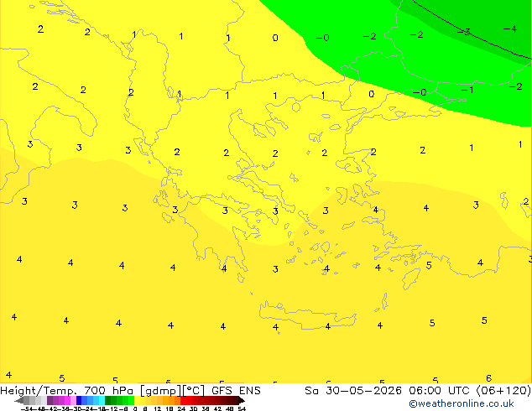Click the 'GFS ENS' model label
Viewport: 532px width, 411px height.
tap(236, 390)
